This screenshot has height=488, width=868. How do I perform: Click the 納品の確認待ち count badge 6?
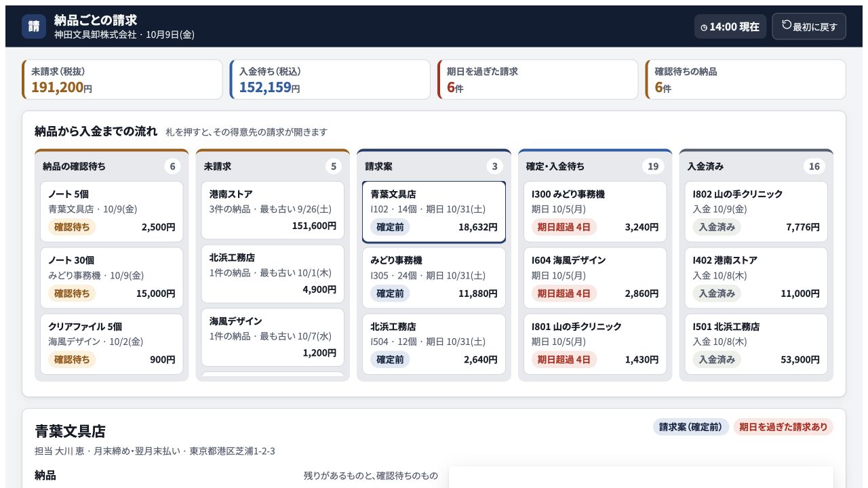(172, 166)
